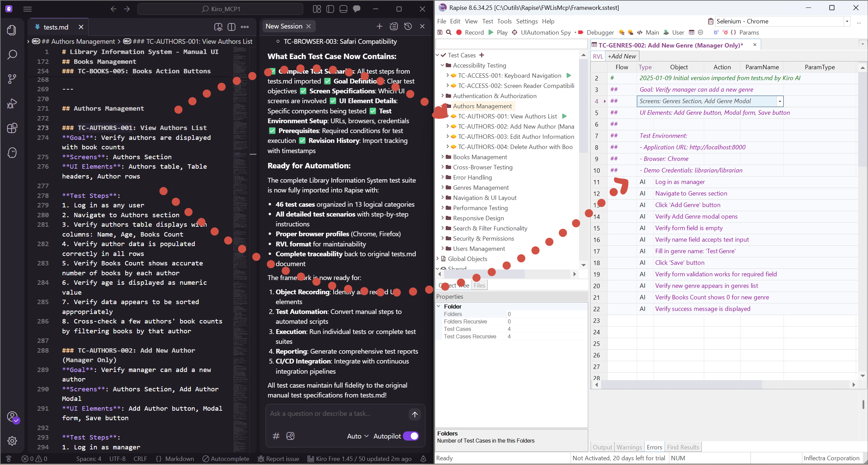Toggle Autocomplete in the status bar
This screenshot has width=868, height=465.
tap(226, 459)
